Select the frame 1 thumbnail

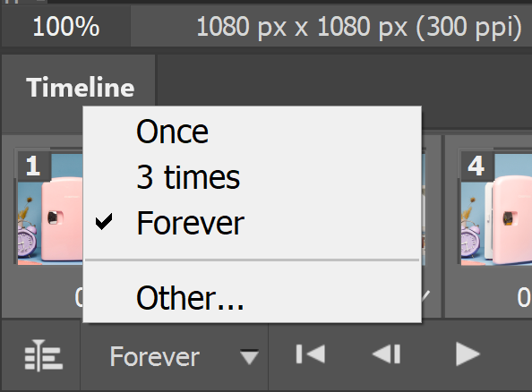pos(50,207)
